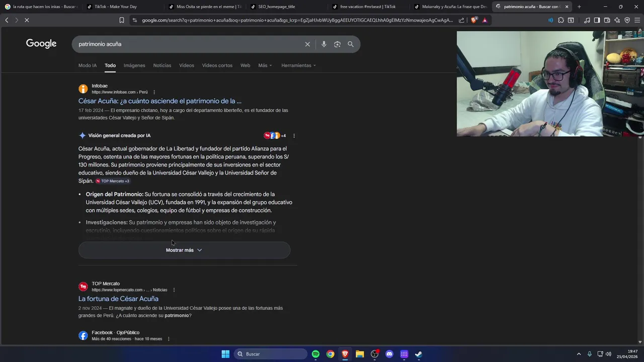Open La fortuna de César Acuña link
The image size is (644, 362).
(118, 299)
